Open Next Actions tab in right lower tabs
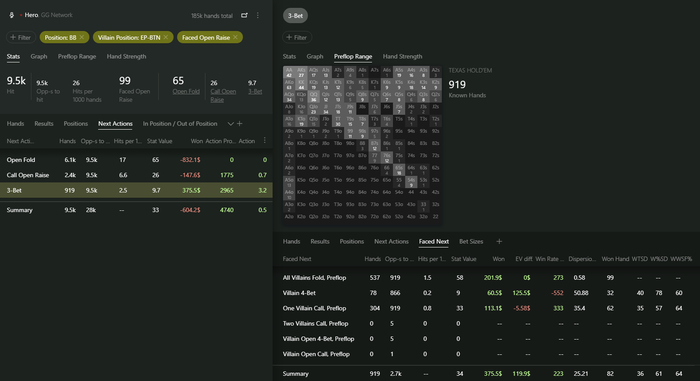 391,242
